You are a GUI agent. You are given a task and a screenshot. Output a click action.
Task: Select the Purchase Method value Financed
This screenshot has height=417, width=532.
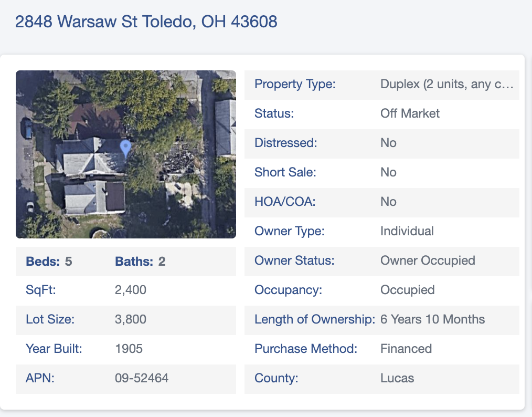pyautogui.click(x=406, y=349)
